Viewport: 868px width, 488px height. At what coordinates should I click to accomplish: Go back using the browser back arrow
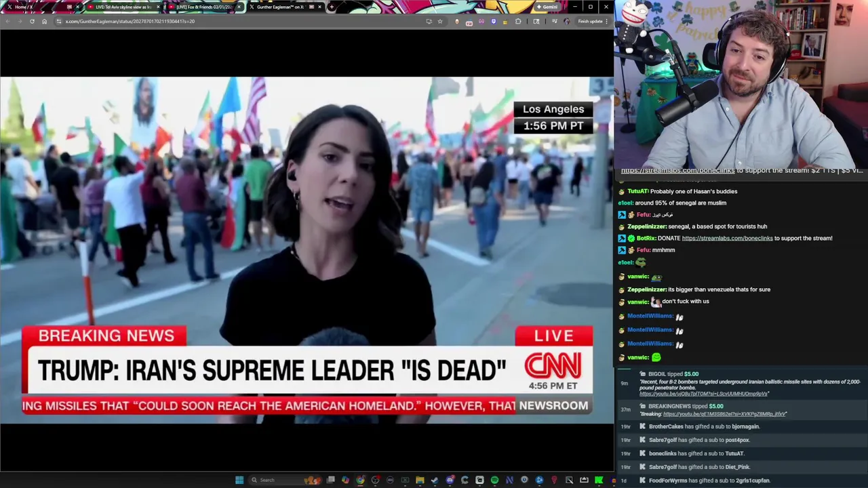pos(7,21)
